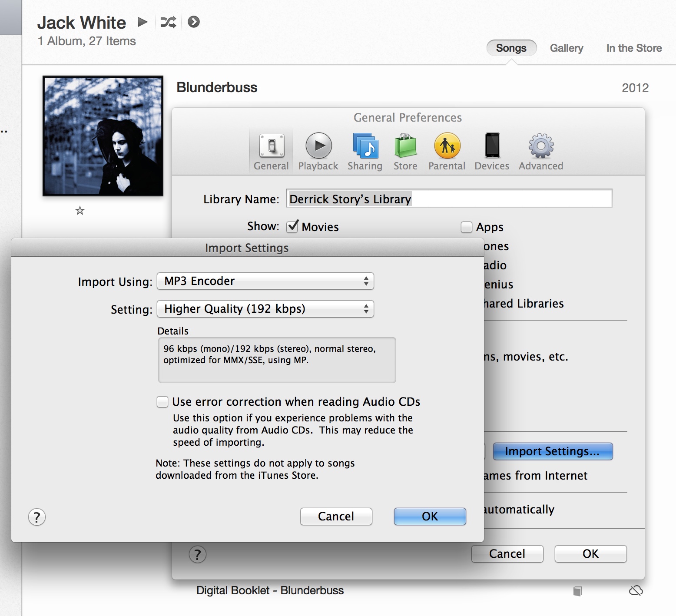The width and height of the screenshot is (676, 616).
Task: Play Jack White's music
Action: click(x=142, y=22)
